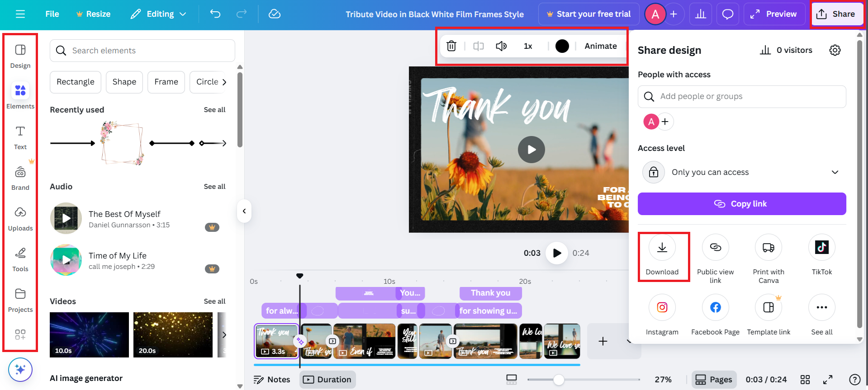The height and width of the screenshot is (390, 868).
Task: Open the File menu
Action: tap(52, 14)
